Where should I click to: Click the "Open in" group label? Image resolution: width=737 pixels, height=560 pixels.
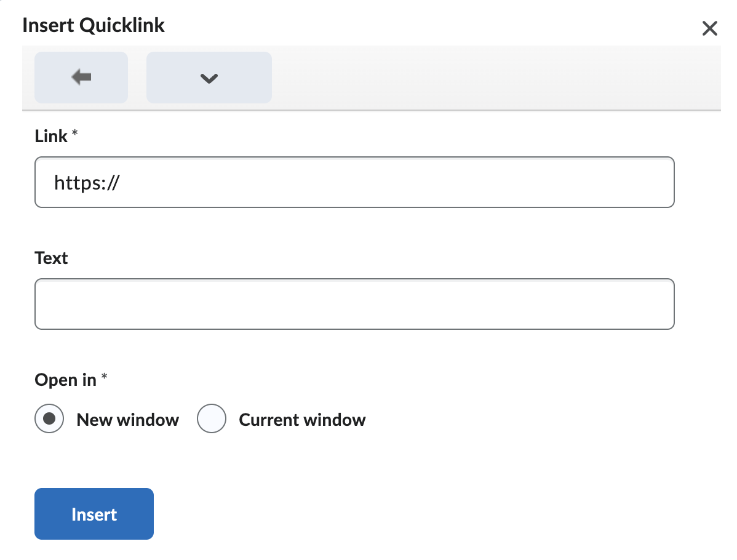[65, 380]
